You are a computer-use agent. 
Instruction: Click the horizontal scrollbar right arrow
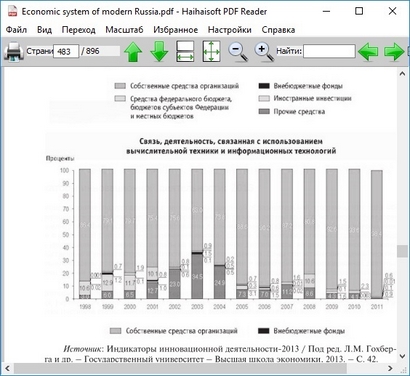coord(390,368)
